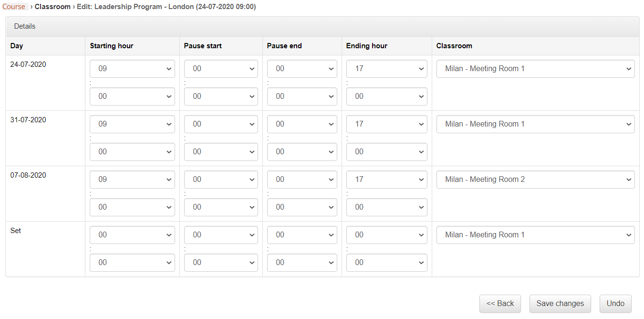Open the Pause end dropdown for 31-07-2020
Screen dimensions: 644x319
302,124
